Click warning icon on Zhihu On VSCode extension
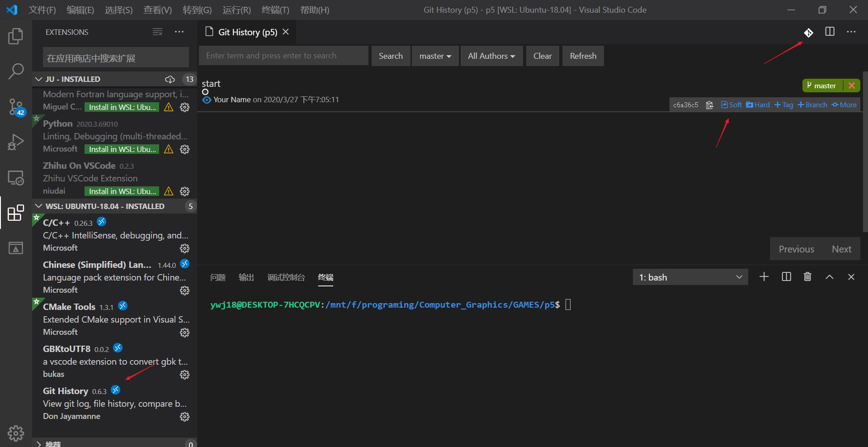The image size is (868, 447). (169, 191)
